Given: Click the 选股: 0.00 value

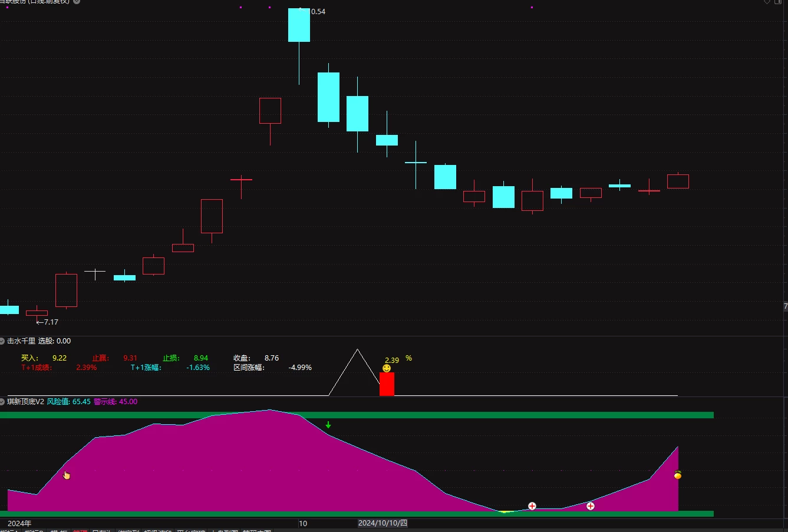Looking at the screenshot, I should pyautogui.click(x=54, y=341).
